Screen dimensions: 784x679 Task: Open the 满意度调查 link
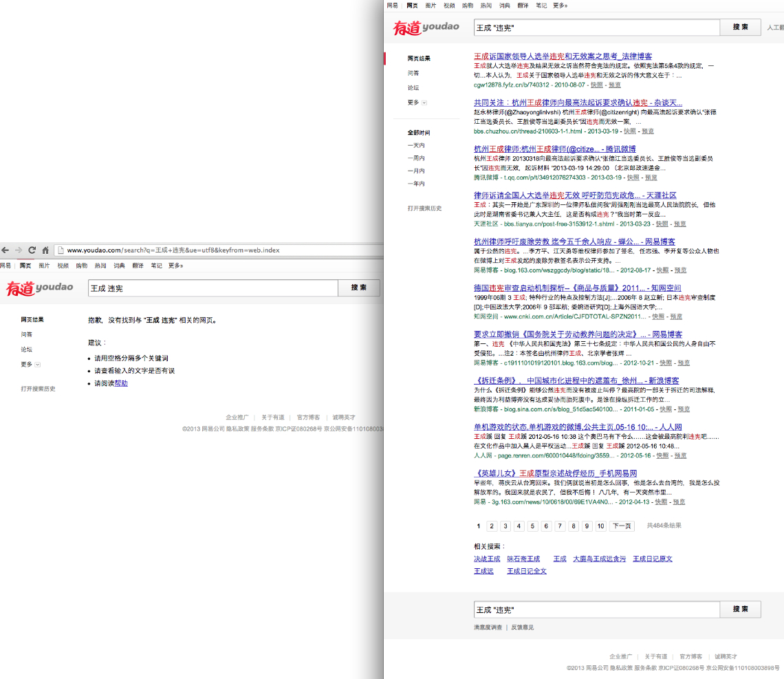[488, 627]
